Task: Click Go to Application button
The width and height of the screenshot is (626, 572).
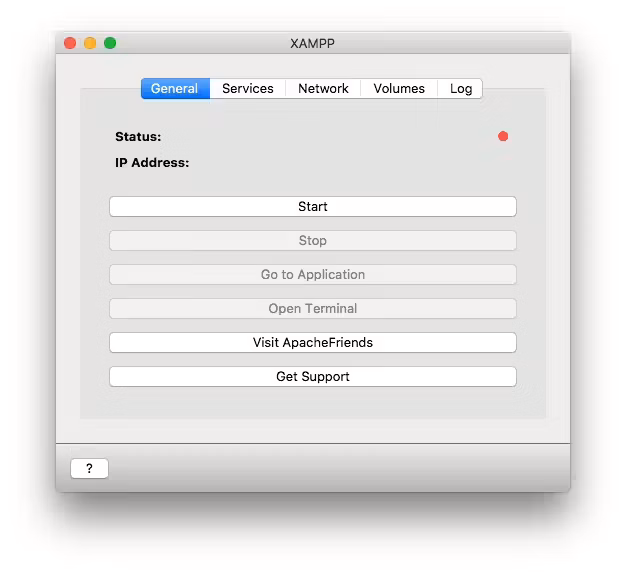Action: point(313,274)
